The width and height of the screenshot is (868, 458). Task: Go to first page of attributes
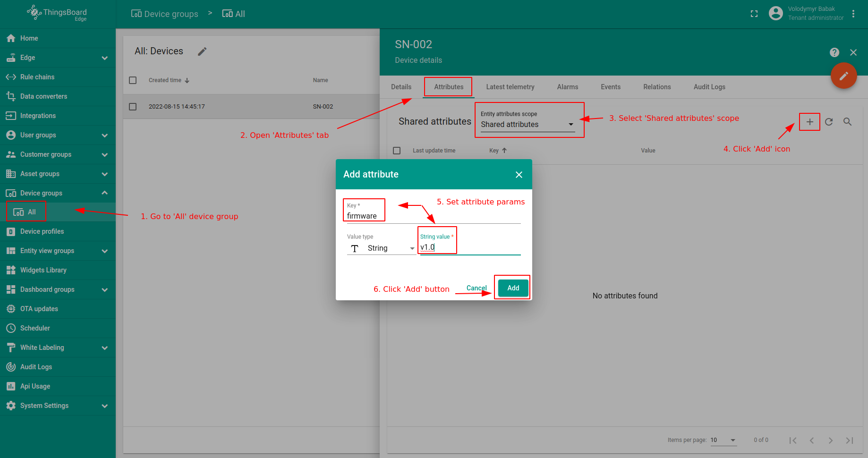[x=793, y=440]
